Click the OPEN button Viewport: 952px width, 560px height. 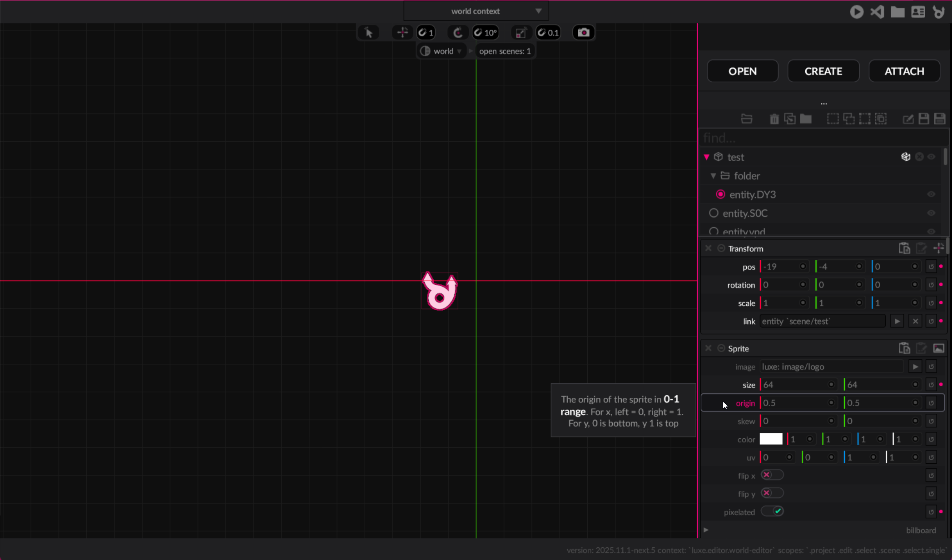tap(742, 71)
